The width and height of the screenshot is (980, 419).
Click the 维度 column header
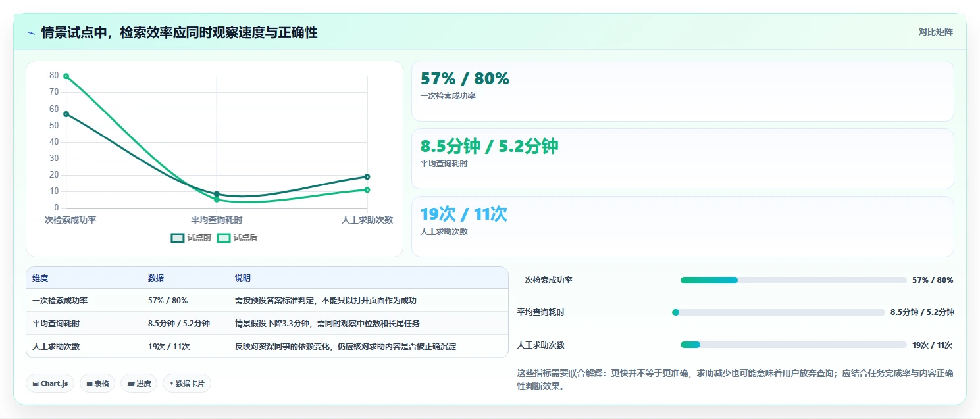coord(40,278)
